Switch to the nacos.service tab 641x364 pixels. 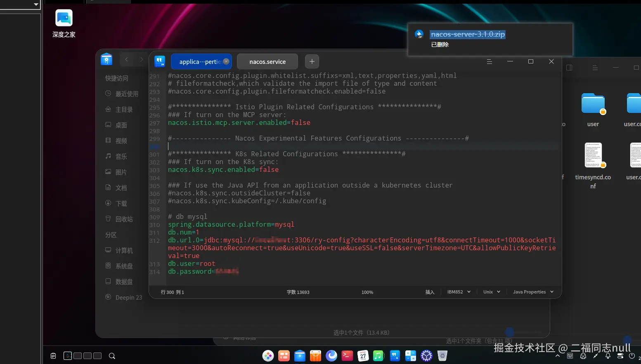click(267, 61)
